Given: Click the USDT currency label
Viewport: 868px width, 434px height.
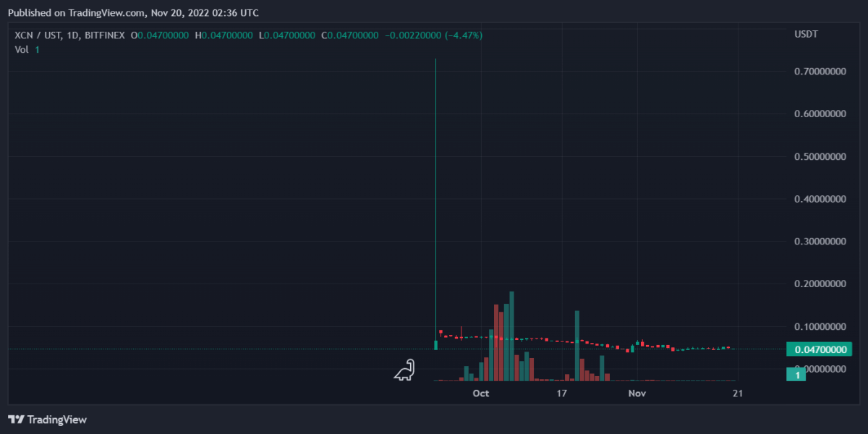Looking at the screenshot, I should (807, 35).
